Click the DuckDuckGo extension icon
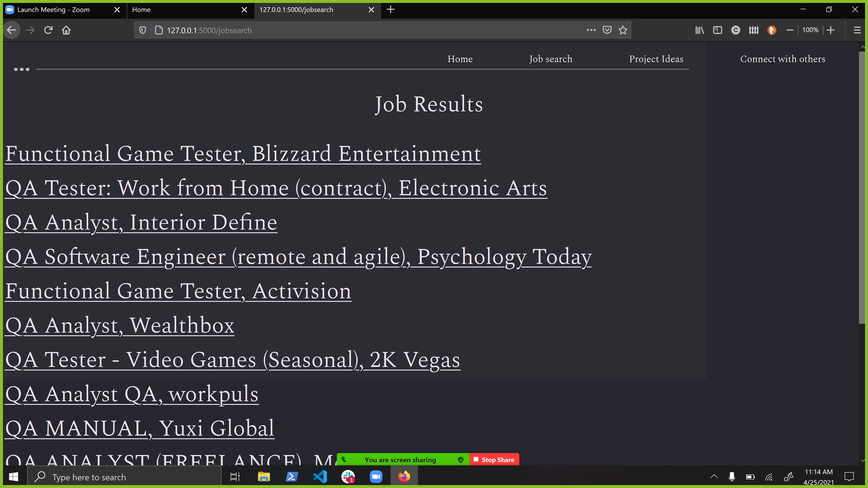Image resolution: width=868 pixels, height=488 pixels. click(772, 30)
